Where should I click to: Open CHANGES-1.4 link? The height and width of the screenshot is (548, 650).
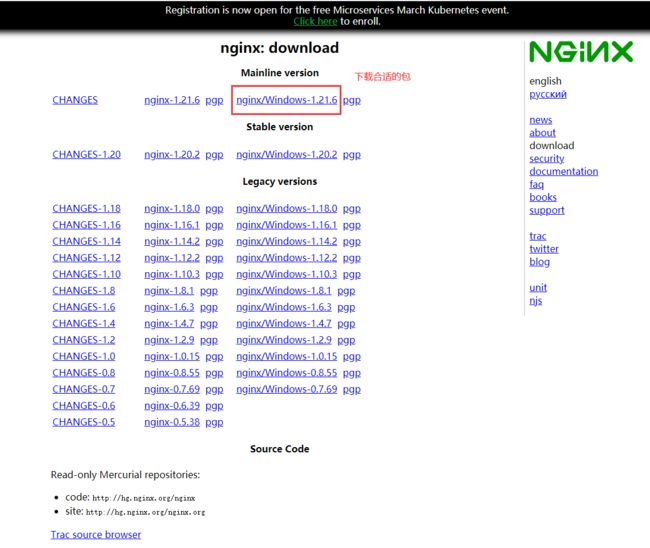84,323
